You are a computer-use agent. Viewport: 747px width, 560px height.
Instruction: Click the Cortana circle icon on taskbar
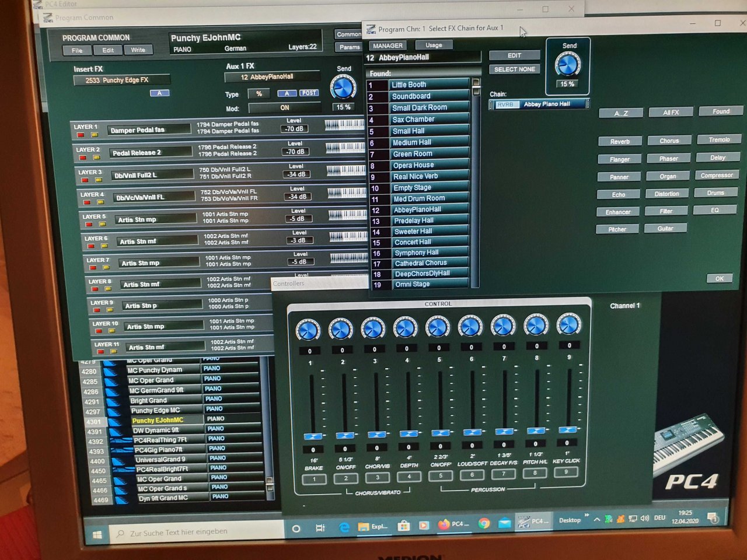pos(296,528)
